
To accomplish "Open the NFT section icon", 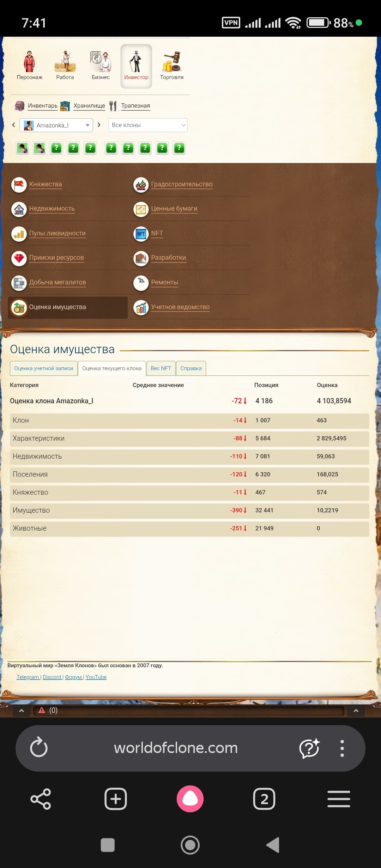I will click(141, 234).
